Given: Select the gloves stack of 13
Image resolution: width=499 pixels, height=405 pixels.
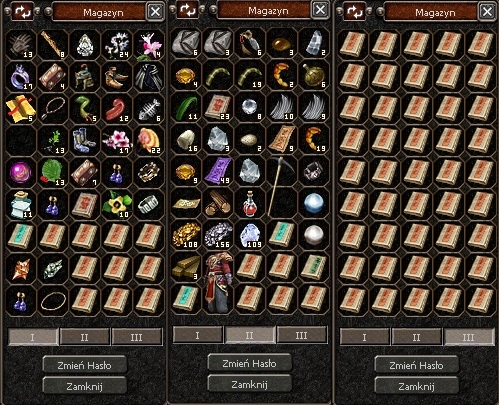Looking at the screenshot, I should (21, 44).
